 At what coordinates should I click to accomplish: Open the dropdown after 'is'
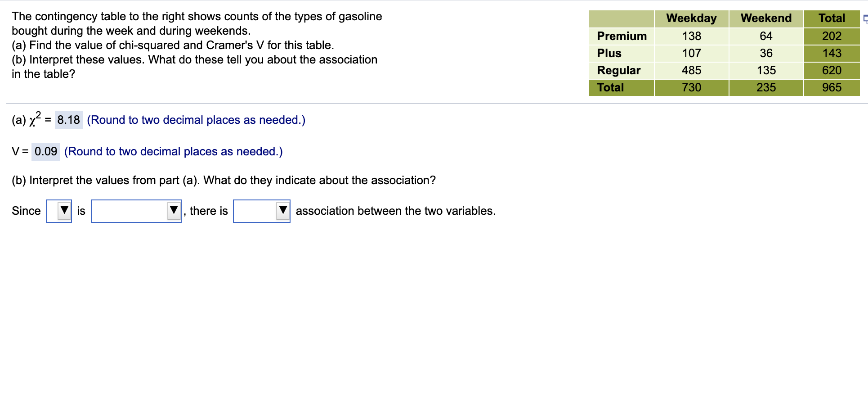174,210
